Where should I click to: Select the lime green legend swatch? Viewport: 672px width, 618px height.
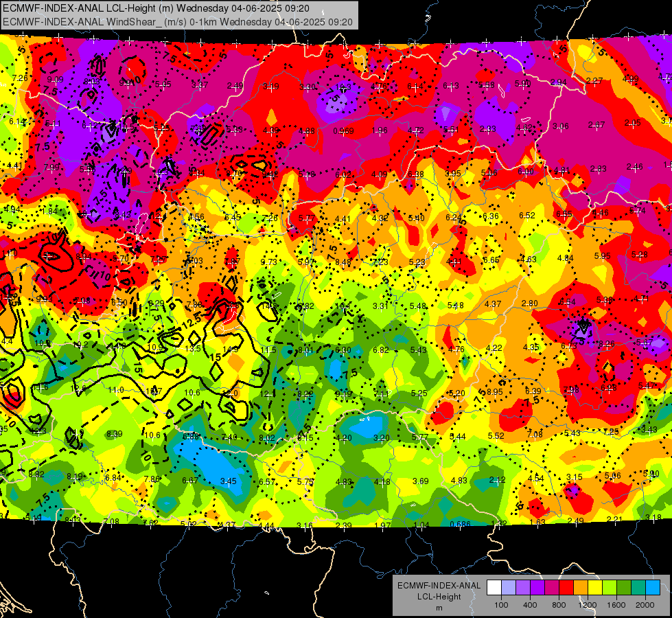pyautogui.click(x=610, y=588)
